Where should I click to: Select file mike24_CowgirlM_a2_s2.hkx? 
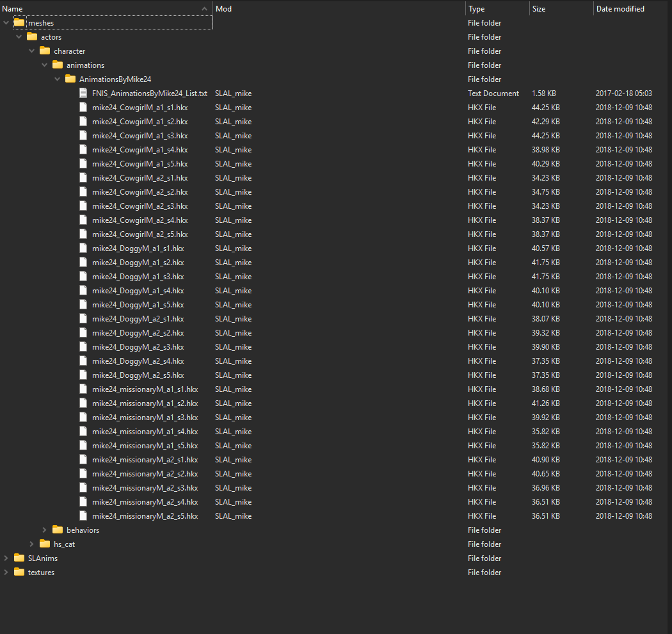click(140, 191)
